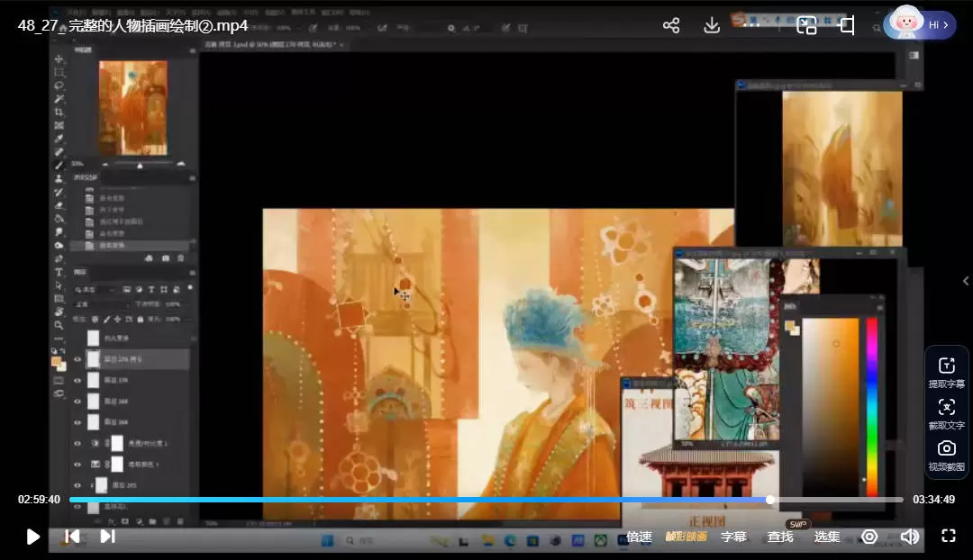This screenshot has height=560, width=973.
Task: Click the 查找 search button
Action: point(780,537)
